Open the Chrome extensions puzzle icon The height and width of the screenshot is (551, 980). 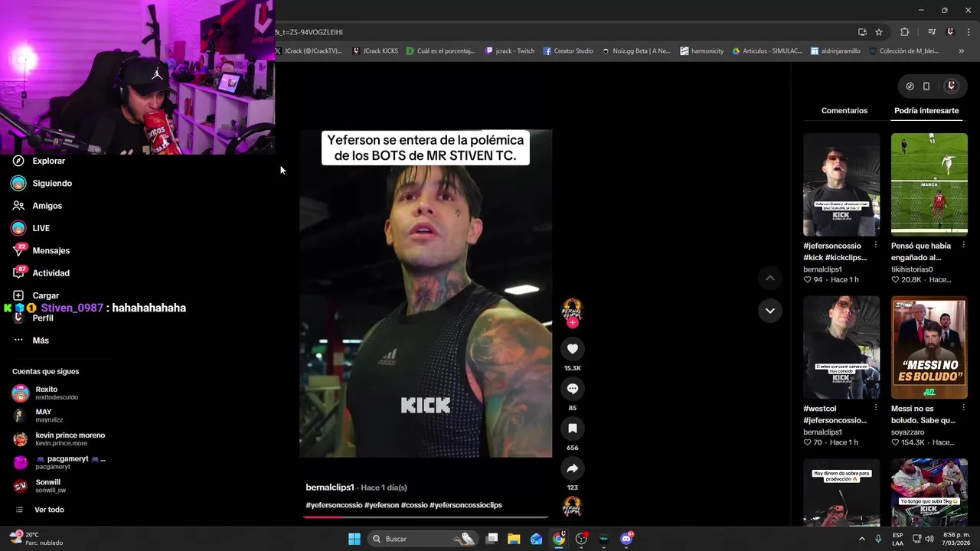tap(904, 32)
